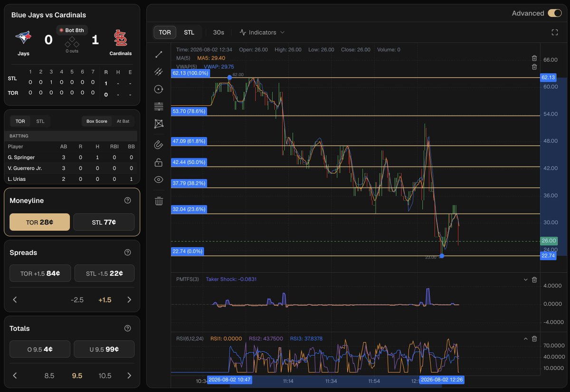Click the Taker Shock: -0.0831 legend value
This screenshot has height=392, width=570.
tap(231, 280)
